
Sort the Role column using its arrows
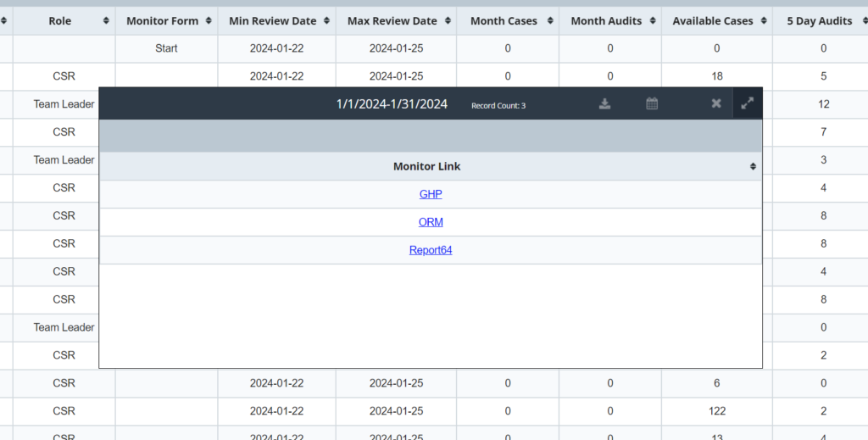pyautogui.click(x=106, y=21)
